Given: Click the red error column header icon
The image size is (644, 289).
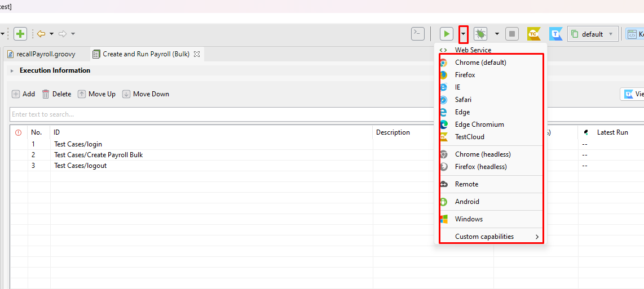Looking at the screenshot, I should 18,132.
